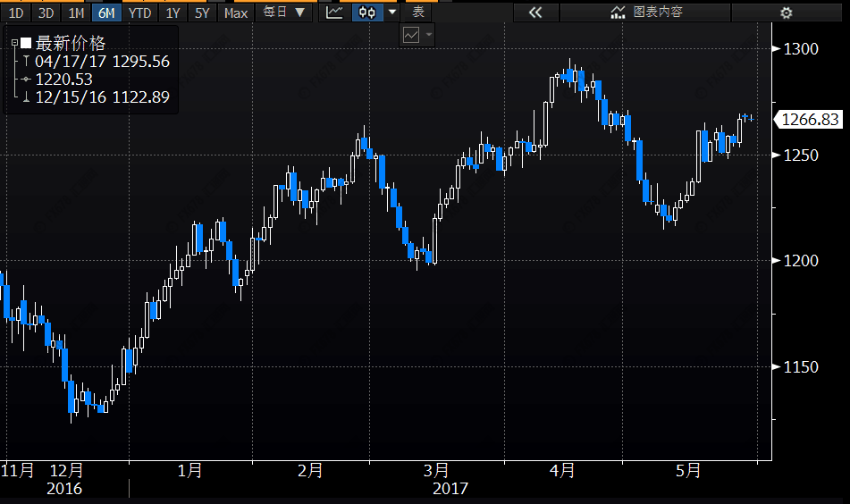
Task: Open the 每日 frequency dropdown
Action: coord(284,13)
